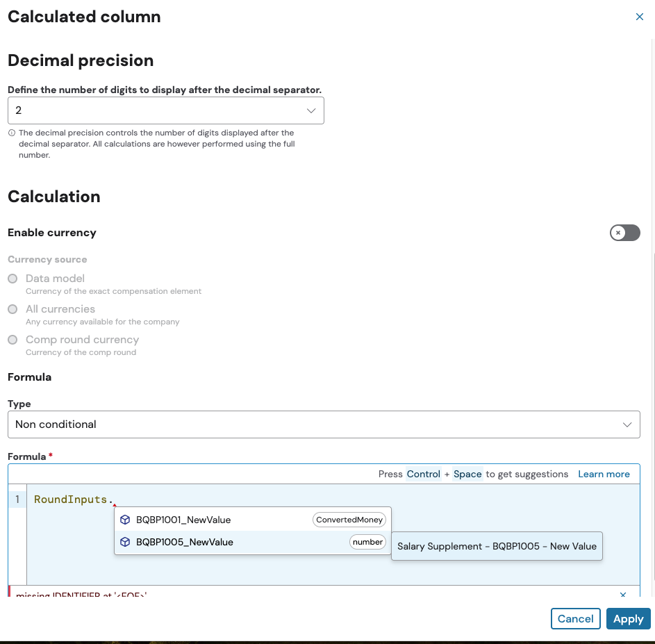Close the Calculated column dialog
The width and height of the screenshot is (655, 644).
coord(640,17)
